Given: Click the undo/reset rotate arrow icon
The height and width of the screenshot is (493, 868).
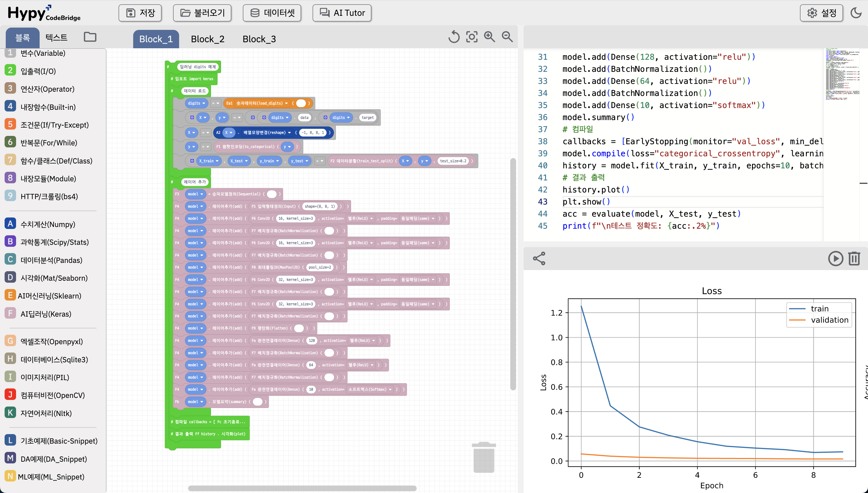Looking at the screenshot, I should (454, 36).
